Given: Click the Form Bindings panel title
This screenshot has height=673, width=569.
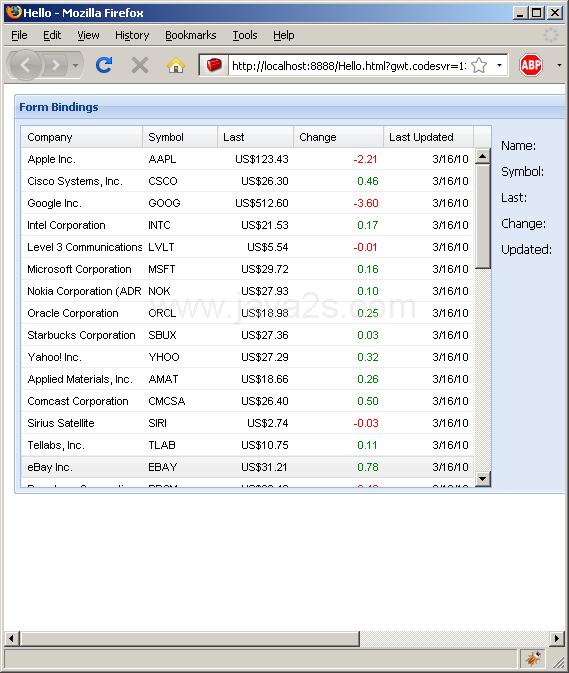Looking at the screenshot, I should pyautogui.click(x=59, y=107).
